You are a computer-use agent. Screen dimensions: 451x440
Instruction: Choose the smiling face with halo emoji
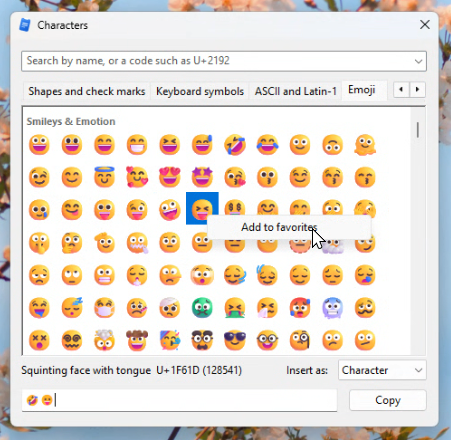click(104, 177)
